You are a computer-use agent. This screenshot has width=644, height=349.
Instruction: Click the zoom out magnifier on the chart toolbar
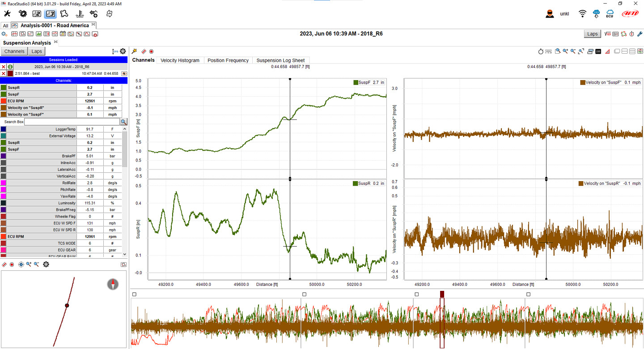coord(573,51)
